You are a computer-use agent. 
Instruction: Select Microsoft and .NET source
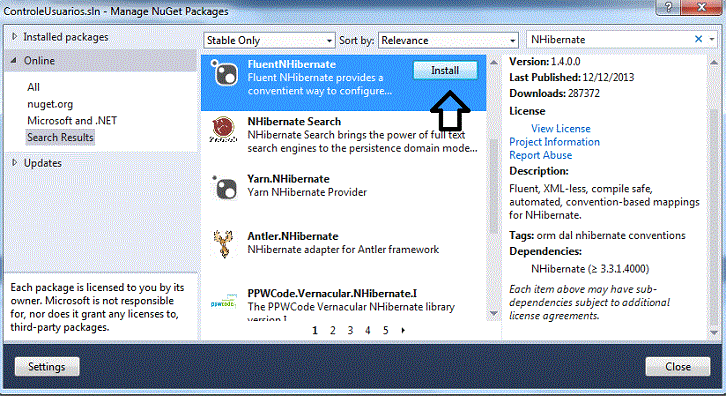click(72, 120)
